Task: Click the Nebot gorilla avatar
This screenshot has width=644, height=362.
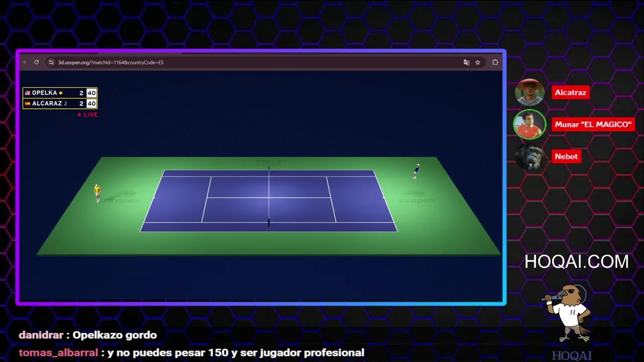Action: [529, 156]
